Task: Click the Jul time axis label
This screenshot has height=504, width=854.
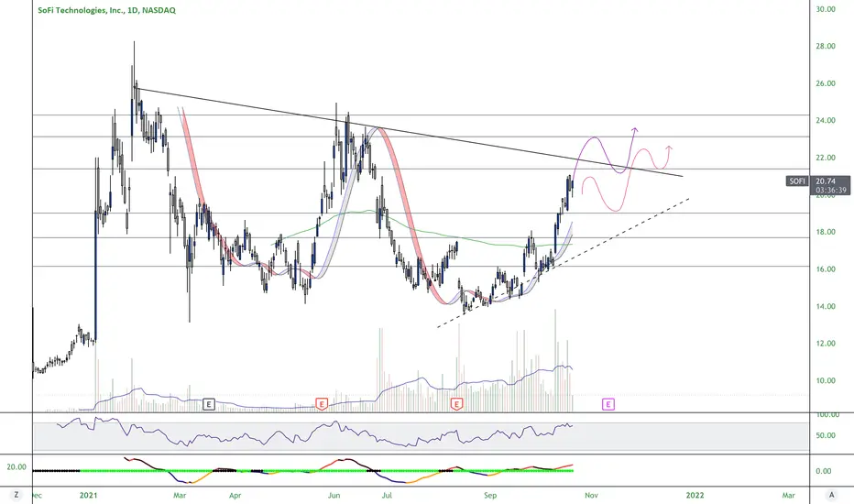Action: (x=387, y=495)
